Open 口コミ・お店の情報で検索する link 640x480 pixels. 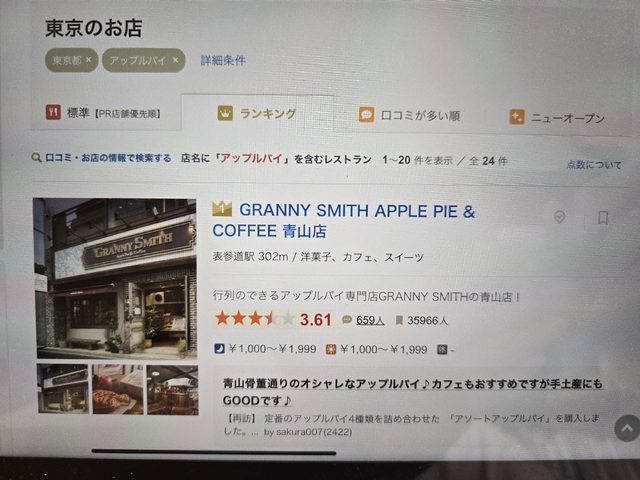108,158
